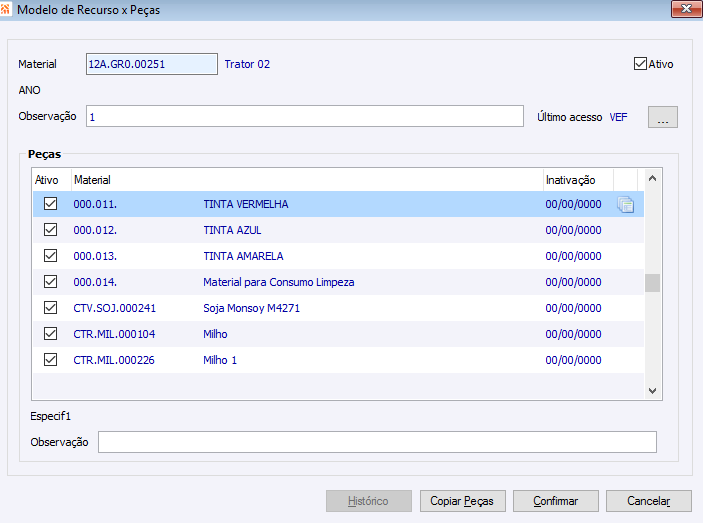Toggle Ativo checkbox for TINTA AMARELA
703x523 pixels.
tap(50, 256)
